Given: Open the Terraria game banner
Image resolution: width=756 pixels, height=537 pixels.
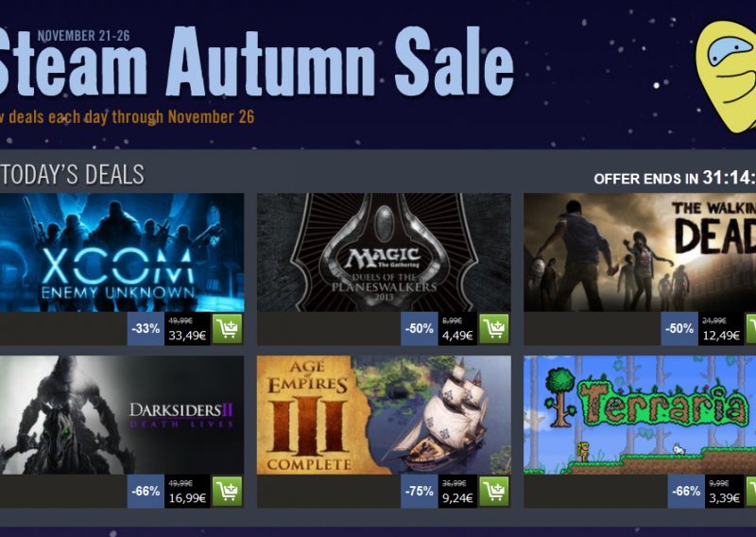Looking at the screenshot, I should click(640, 415).
